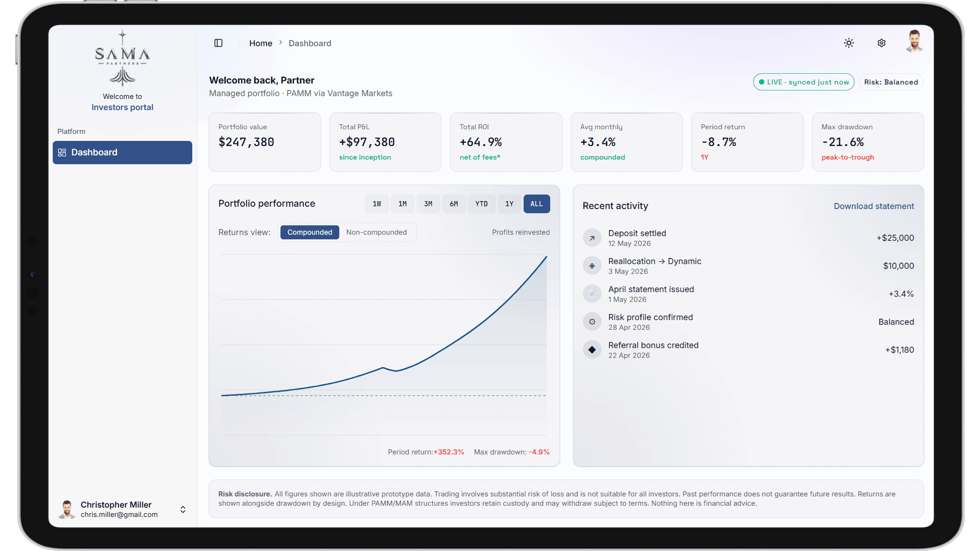Click the Period return +352.3% value
The height and width of the screenshot is (551, 980).
tap(448, 452)
